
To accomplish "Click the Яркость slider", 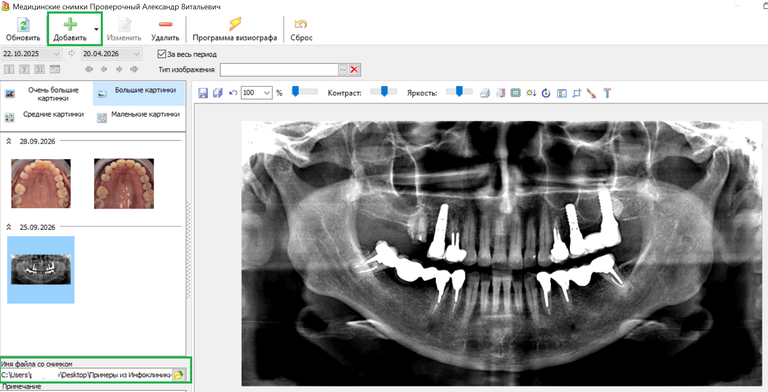I will click(x=459, y=92).
